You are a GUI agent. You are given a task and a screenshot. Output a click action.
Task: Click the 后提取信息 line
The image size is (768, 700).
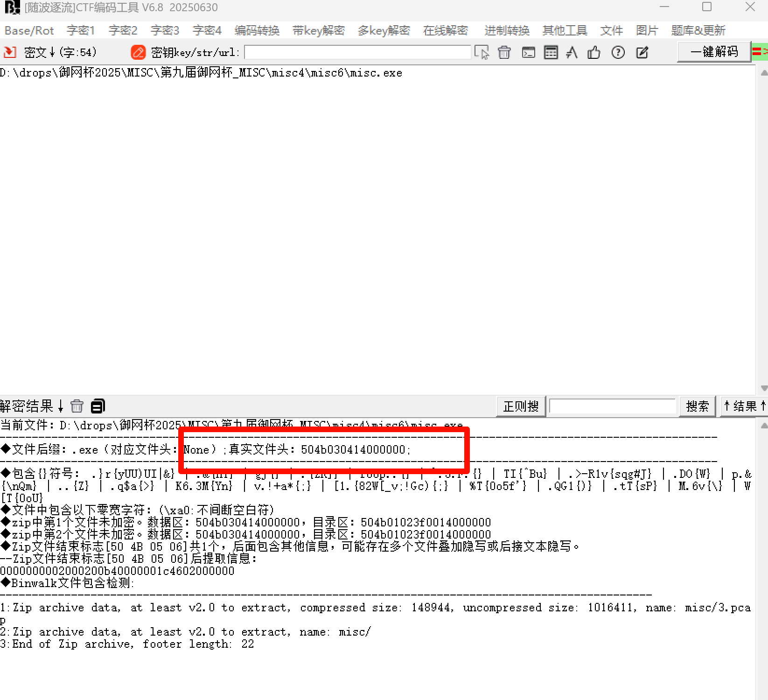coord(129,559)
